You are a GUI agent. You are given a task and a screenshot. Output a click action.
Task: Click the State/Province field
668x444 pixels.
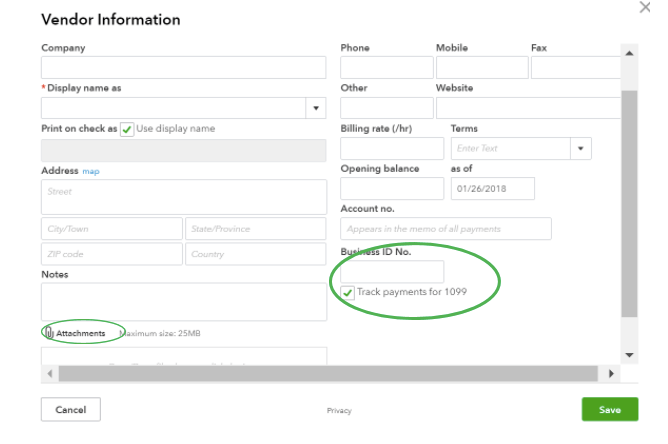(x=256, y=229)
